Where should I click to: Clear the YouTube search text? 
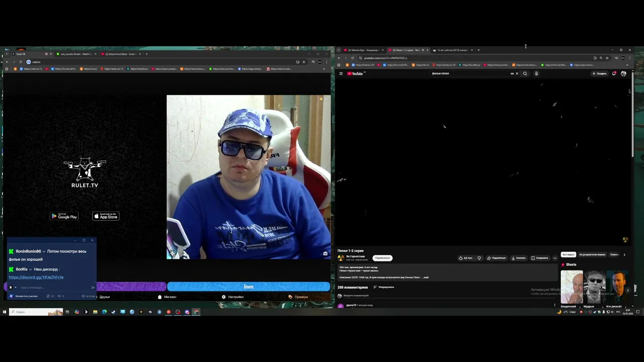coord(517,73)
